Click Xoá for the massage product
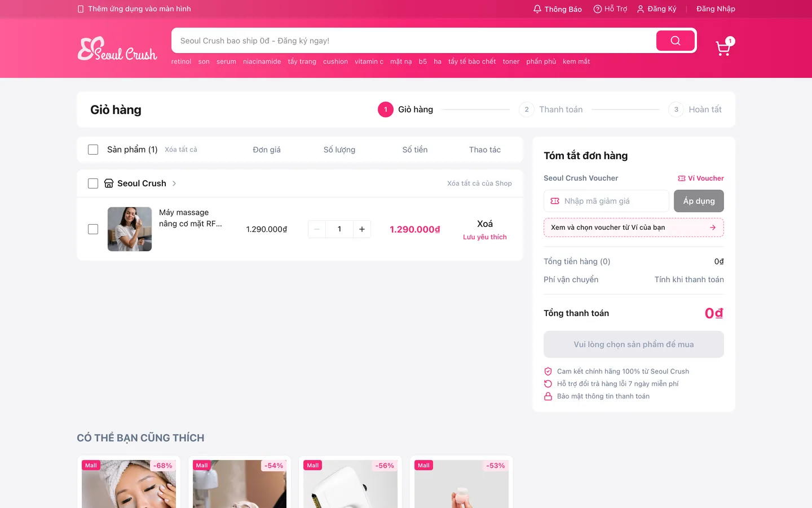 [485, 224]
